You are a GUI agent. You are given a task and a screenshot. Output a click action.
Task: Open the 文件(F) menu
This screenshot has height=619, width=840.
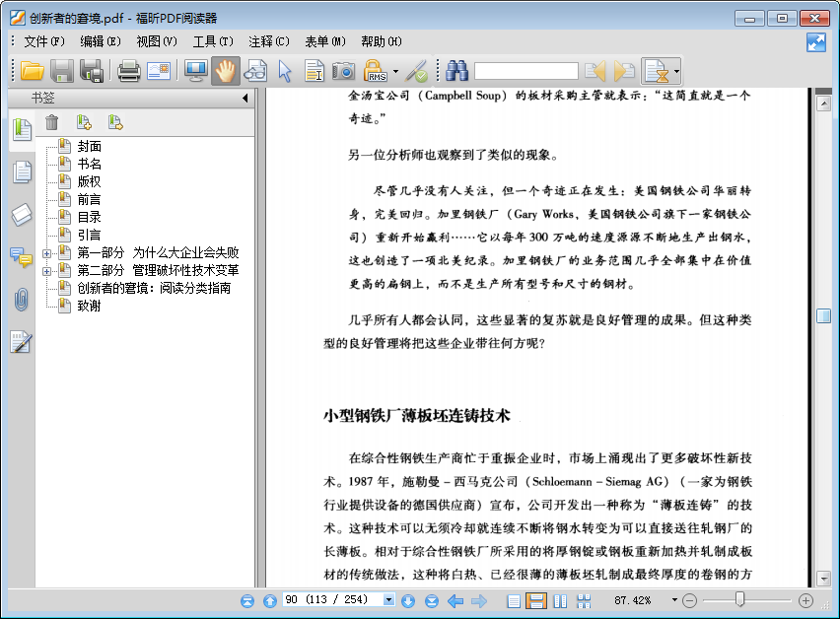click(x=44, y=41)
